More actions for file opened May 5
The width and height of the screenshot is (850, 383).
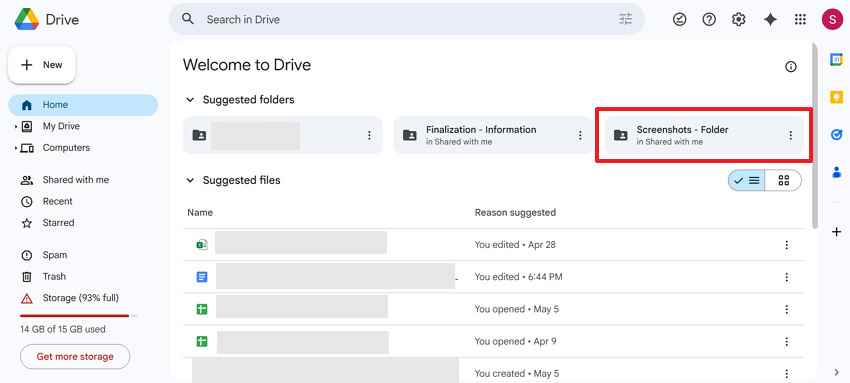(787, 309)
